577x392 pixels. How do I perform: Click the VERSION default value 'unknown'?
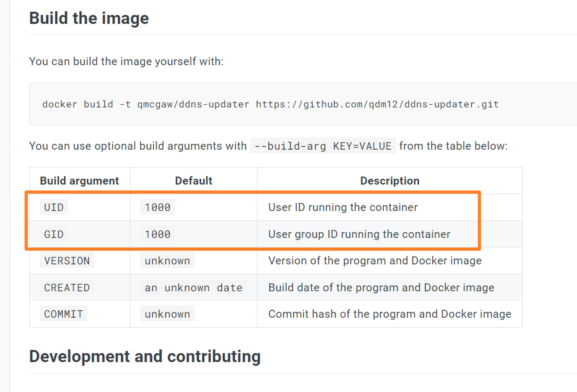click(167, 261)
